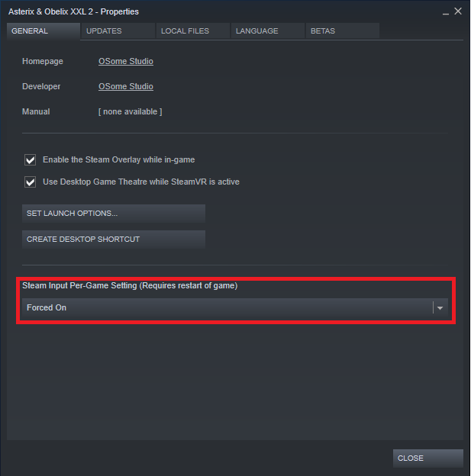Screen dimensions: 471x476
Task: Untick the Desktop Game Theatre checkbox
Action: (x=30, y=182)
